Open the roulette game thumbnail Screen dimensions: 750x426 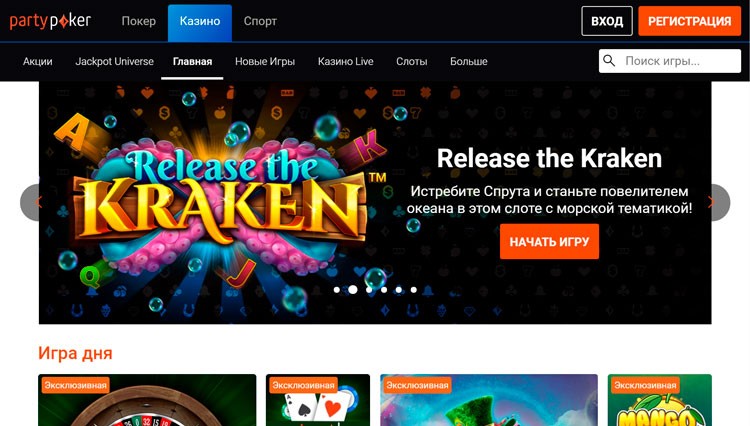[x=147, y=400]
